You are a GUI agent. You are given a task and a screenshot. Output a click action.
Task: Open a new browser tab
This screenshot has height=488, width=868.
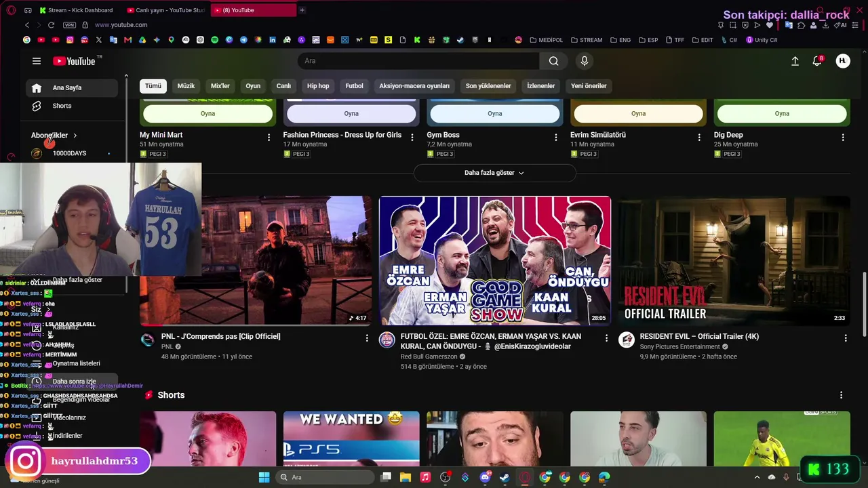[302, 10]
